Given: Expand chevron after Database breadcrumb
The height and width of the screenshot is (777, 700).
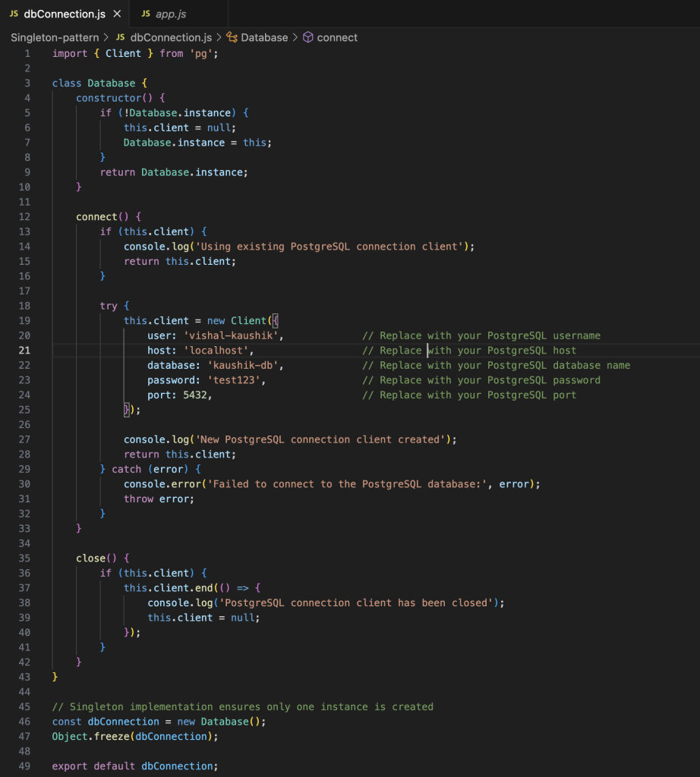Looking at the screenshot, I should (x=295, y=38).
